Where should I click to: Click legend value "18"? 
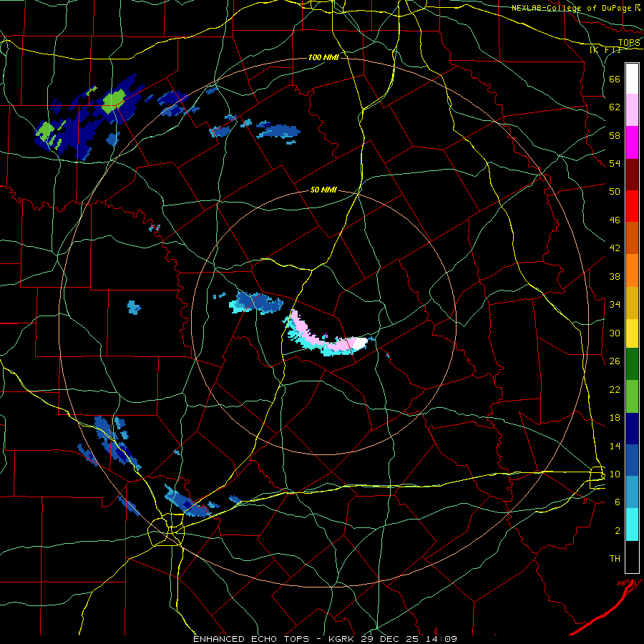pos(615,418)
